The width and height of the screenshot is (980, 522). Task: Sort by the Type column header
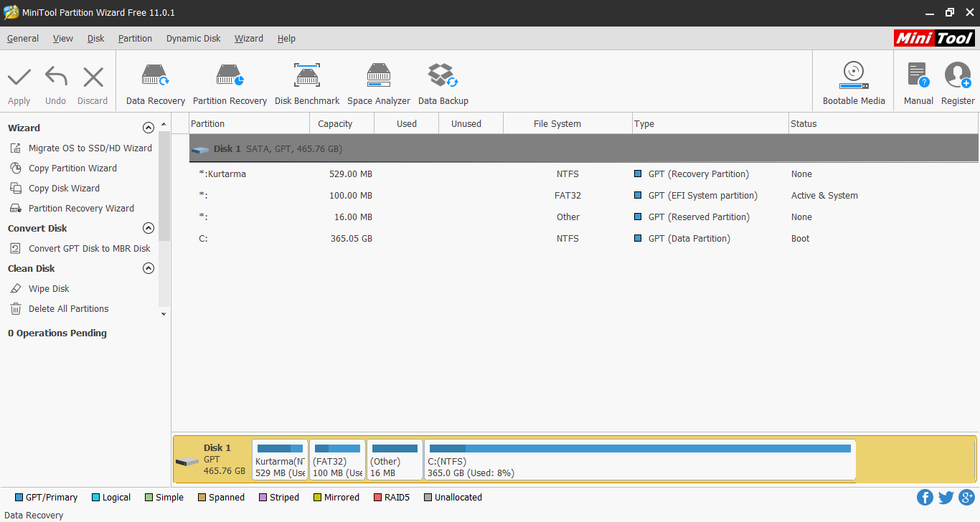coord(710,124)
